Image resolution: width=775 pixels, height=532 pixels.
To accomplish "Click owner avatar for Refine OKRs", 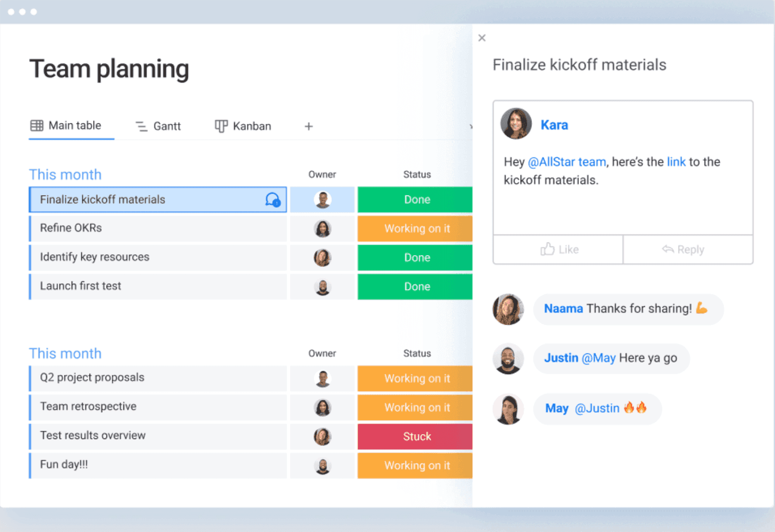I will (x=323, y=228).
